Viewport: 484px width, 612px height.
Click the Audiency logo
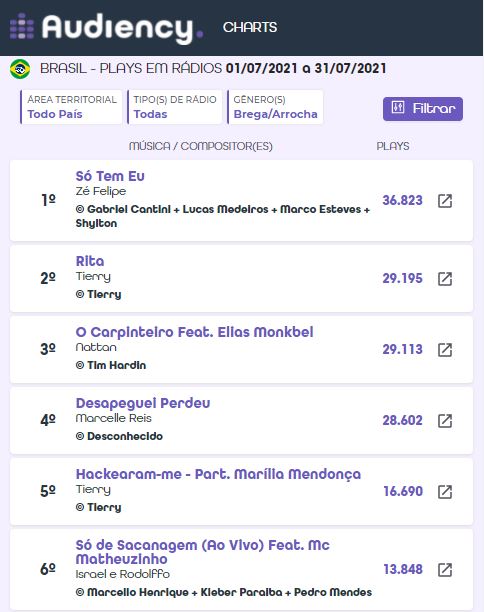coord(106,27)
